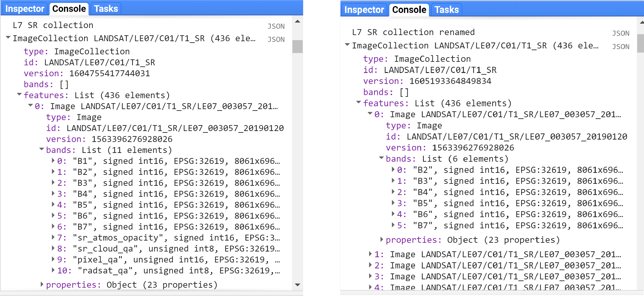Click the left console scrollbar thumb
Viewport: 644px width, 296px height.
tap(297, 46)
